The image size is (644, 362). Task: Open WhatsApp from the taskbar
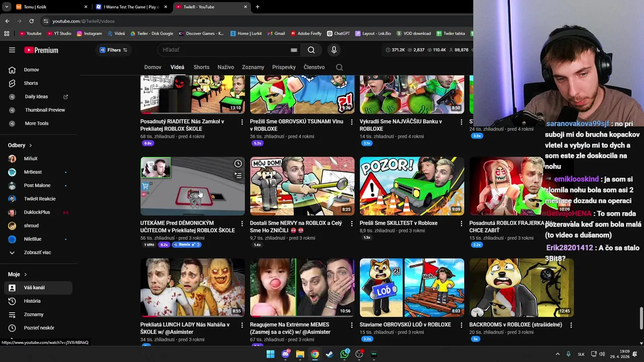(345, 354)
